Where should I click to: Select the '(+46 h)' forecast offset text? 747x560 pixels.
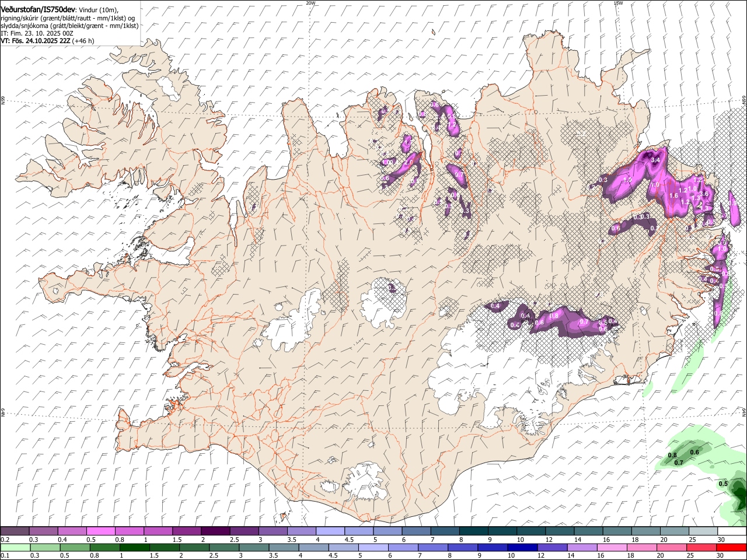pyautogui.click(x=84, y=41)
